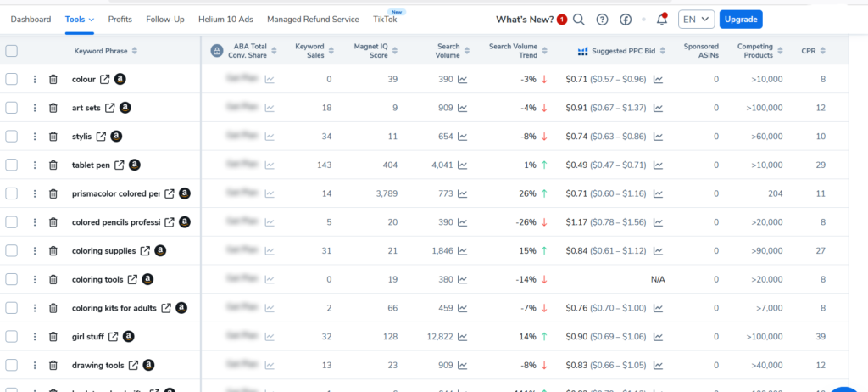Select the 'coloring kits for adults' keyword text

pos(114,308)
